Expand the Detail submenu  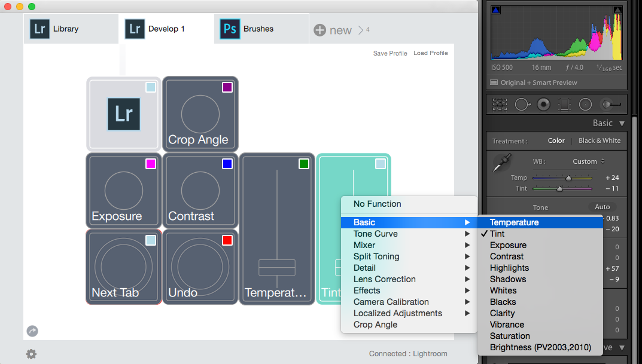[x=409, y=268]
